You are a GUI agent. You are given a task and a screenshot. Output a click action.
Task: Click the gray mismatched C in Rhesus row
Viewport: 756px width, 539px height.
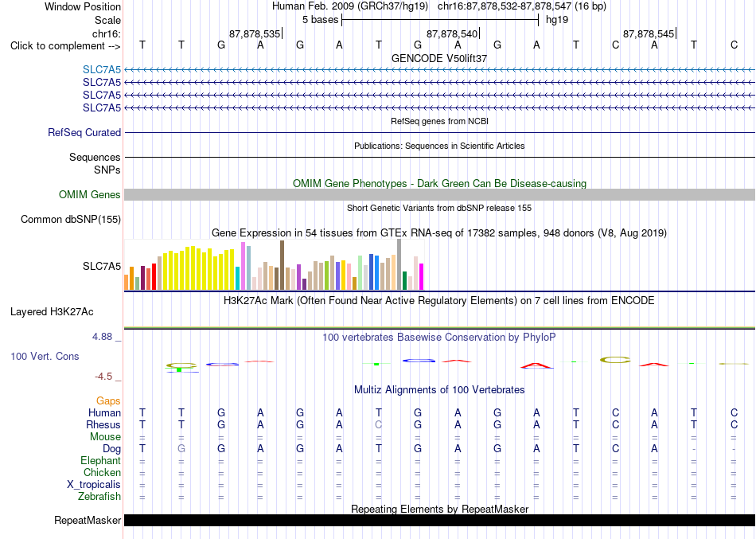click(x=379, y=424)
